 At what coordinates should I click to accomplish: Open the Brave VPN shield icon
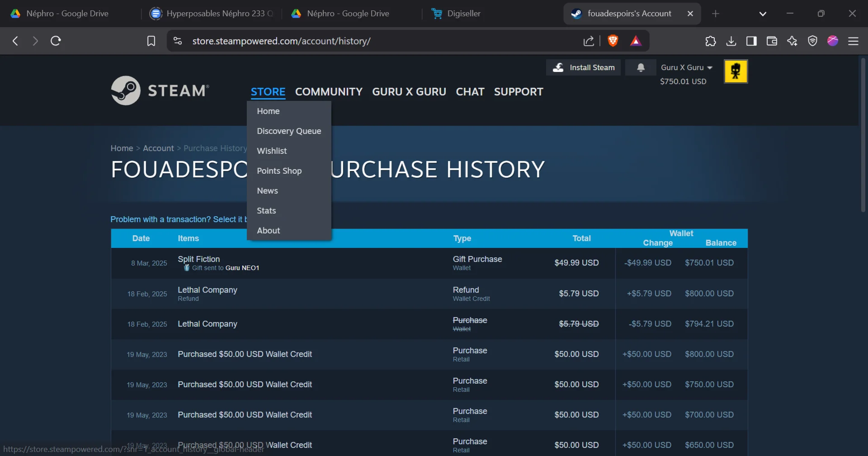pos(812,41)
